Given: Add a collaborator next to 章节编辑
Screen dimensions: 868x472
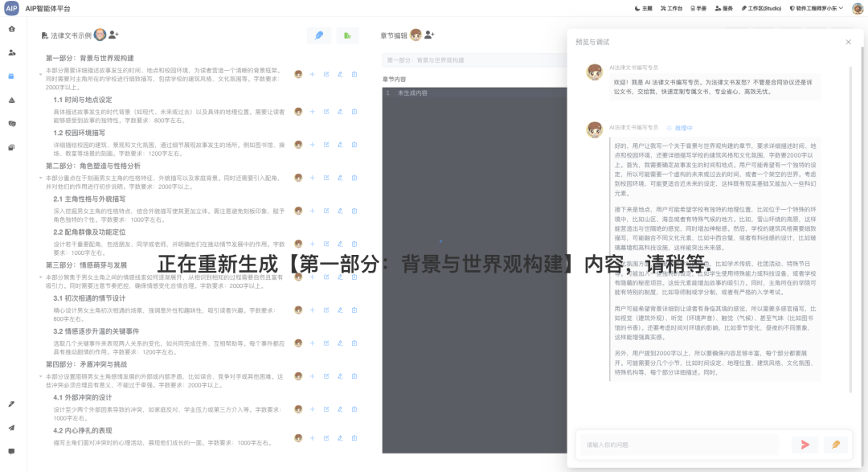Looking at the screenshot, I should (x=429, y=35).
